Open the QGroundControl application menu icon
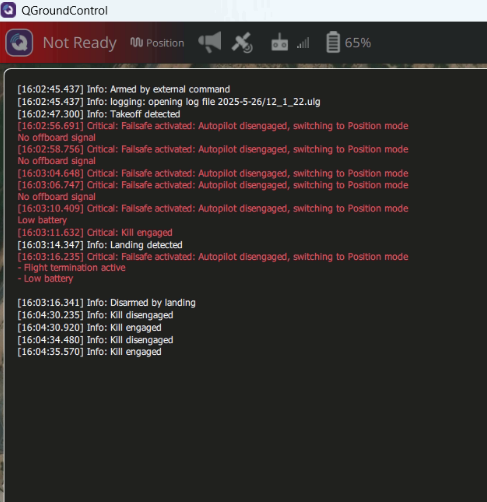Image resolution: width=487 pixels, height=502 pixels. pyautogui.click(x=19, y=42)
